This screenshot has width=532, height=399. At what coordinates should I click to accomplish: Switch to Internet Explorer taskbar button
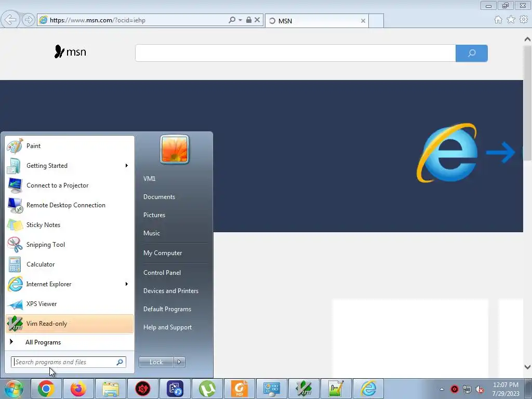[x=368, y=389]
